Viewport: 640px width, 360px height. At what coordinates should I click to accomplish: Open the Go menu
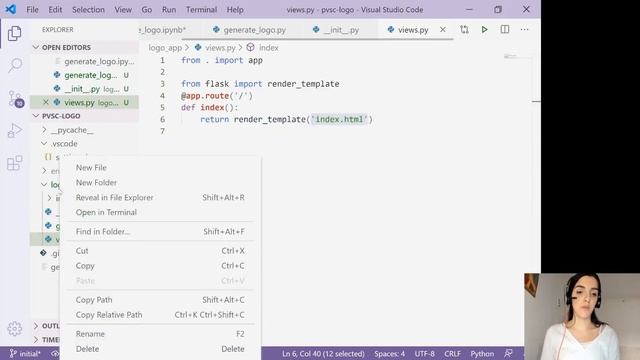coord(147,9)
